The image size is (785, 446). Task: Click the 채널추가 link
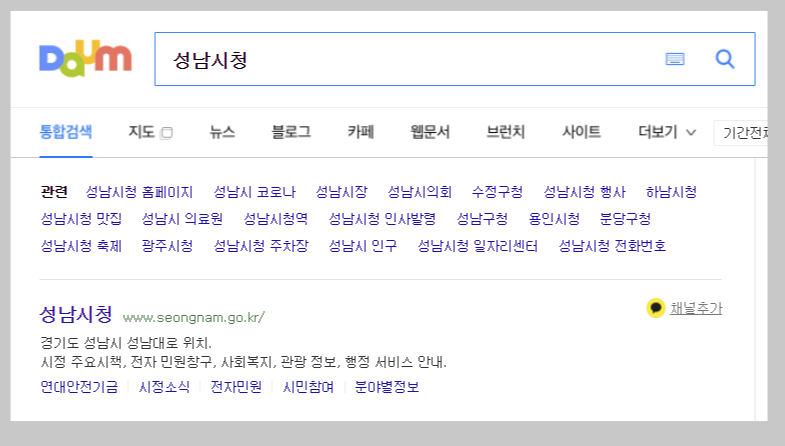pyautogui.click(x=696, y=308)
